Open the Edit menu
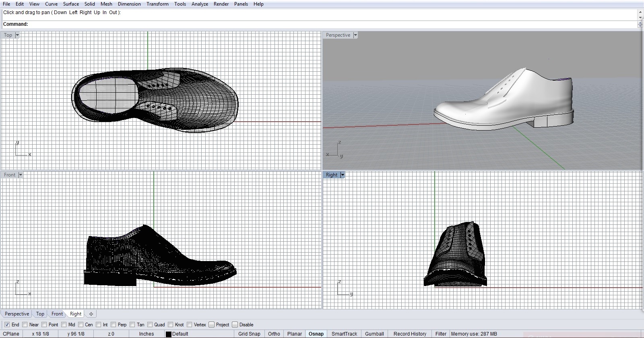 (20, 4)
